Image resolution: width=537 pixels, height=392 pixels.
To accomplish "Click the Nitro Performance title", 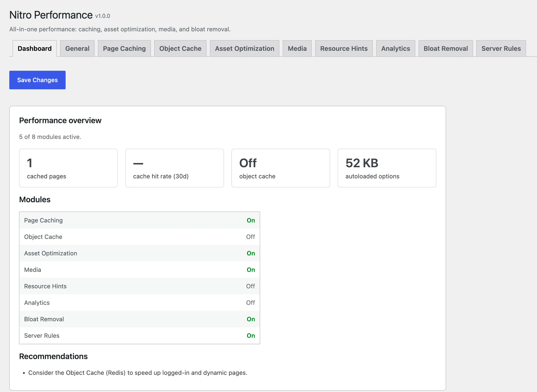I will 51,15.
